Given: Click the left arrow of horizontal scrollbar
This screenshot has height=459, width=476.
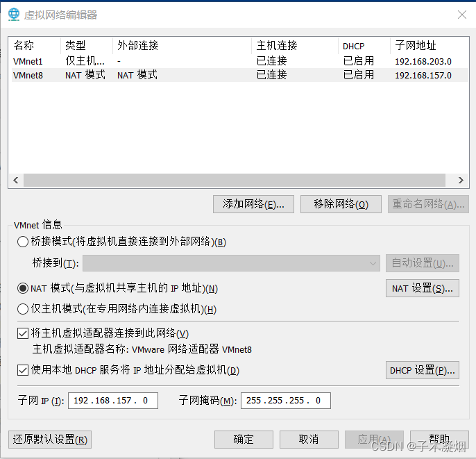Looking at the screenshot, I should (x=16, y=181).
